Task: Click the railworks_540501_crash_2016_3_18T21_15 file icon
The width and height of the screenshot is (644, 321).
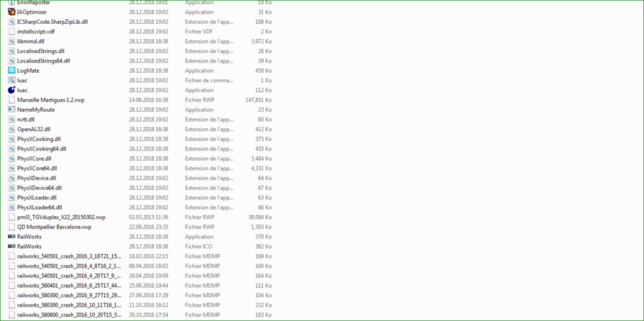Action: pos(12,256)
